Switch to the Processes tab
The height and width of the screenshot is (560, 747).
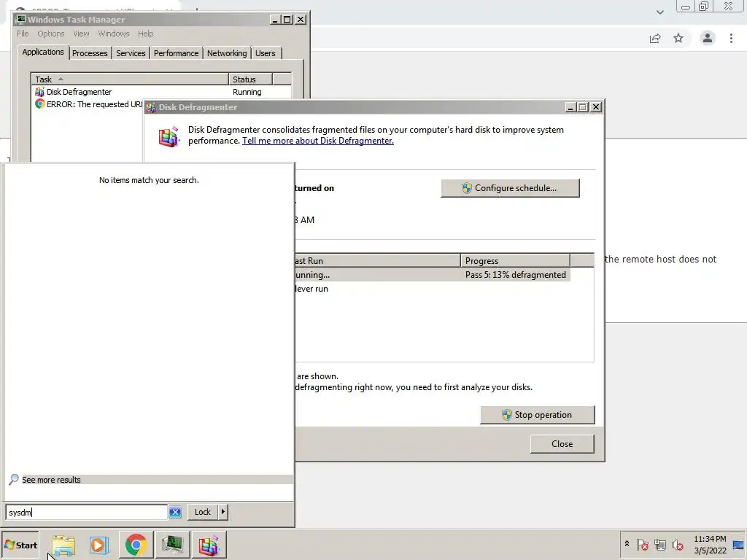[90, 53]
